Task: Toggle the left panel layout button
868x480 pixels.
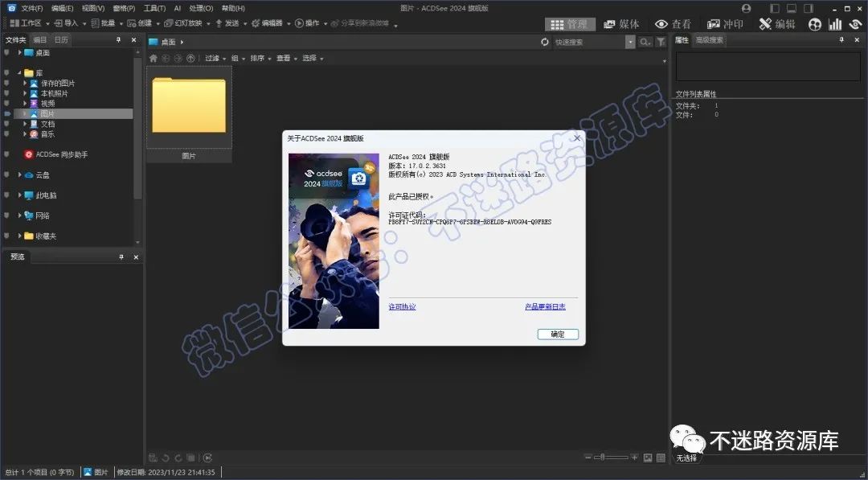Action: (775, 8)
